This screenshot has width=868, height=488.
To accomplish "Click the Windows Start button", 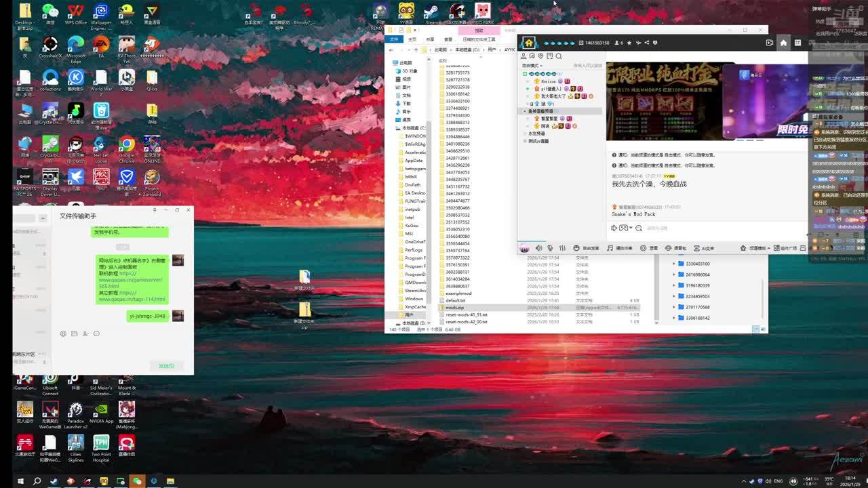I will [x=20, y=481].
